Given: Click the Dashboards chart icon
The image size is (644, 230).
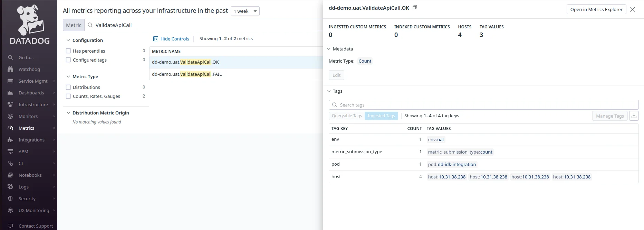Looking at the screenshot, I should [10, 93].
